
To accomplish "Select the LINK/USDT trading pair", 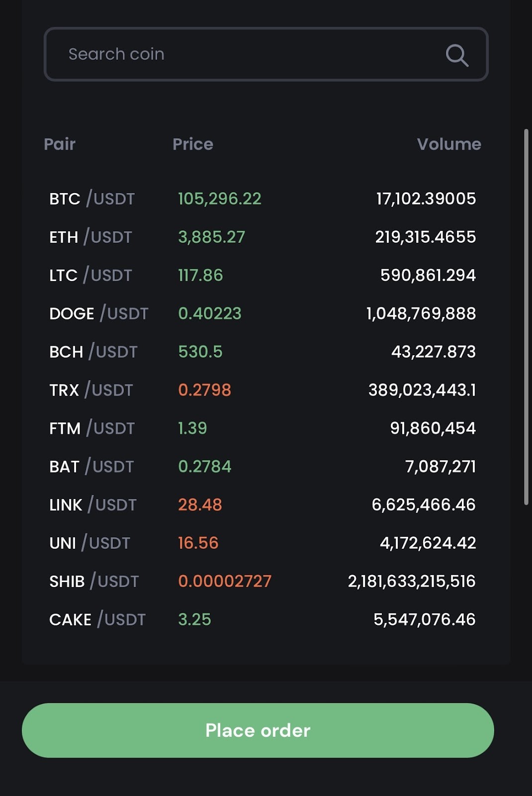I will (x=92, y=505).
